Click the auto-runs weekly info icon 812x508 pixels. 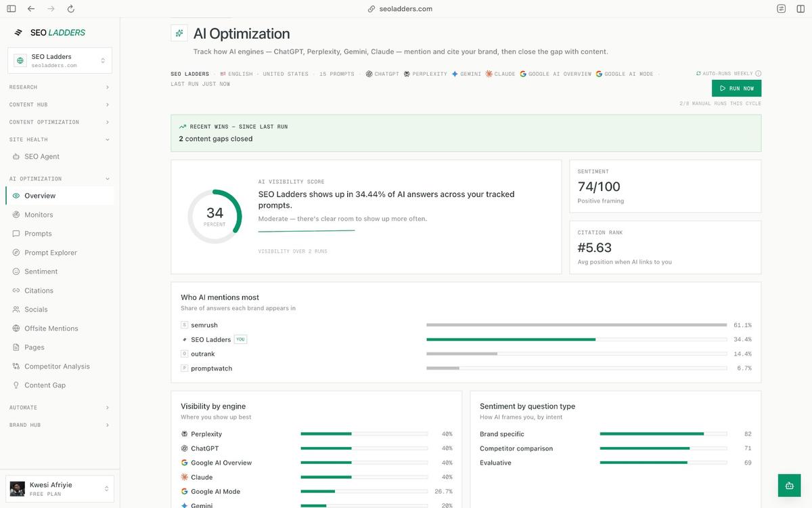coord(758,74)
